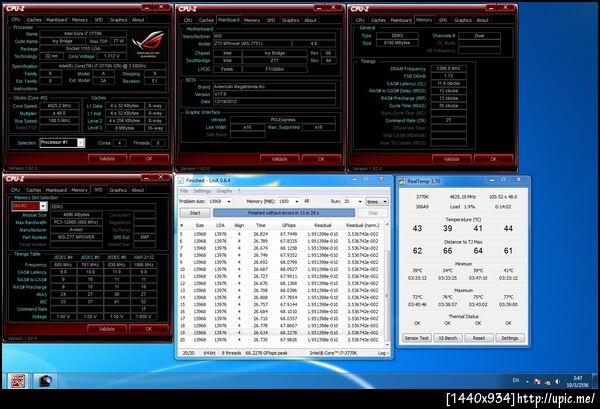Click the LinX results scroll-down arrow

(387, 345)
